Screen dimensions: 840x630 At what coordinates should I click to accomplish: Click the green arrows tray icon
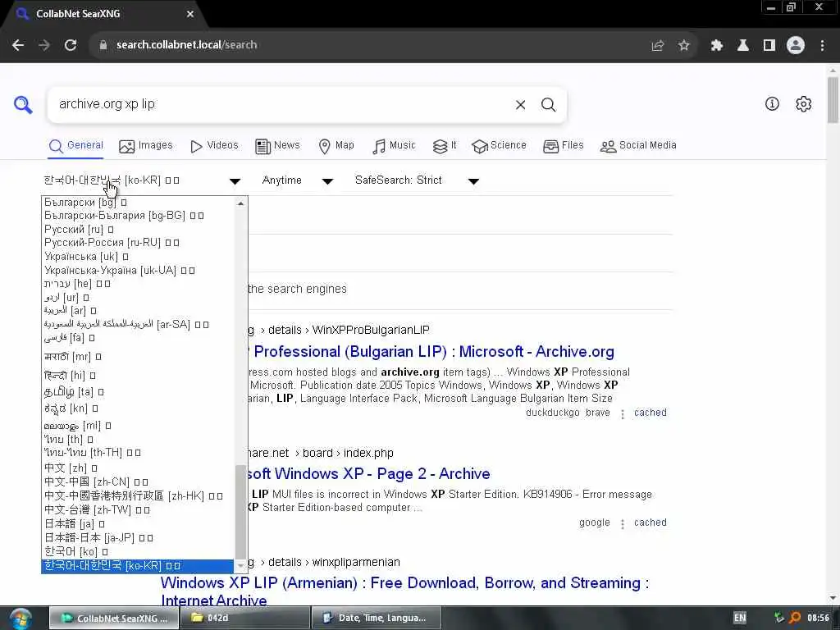[779, 618]
